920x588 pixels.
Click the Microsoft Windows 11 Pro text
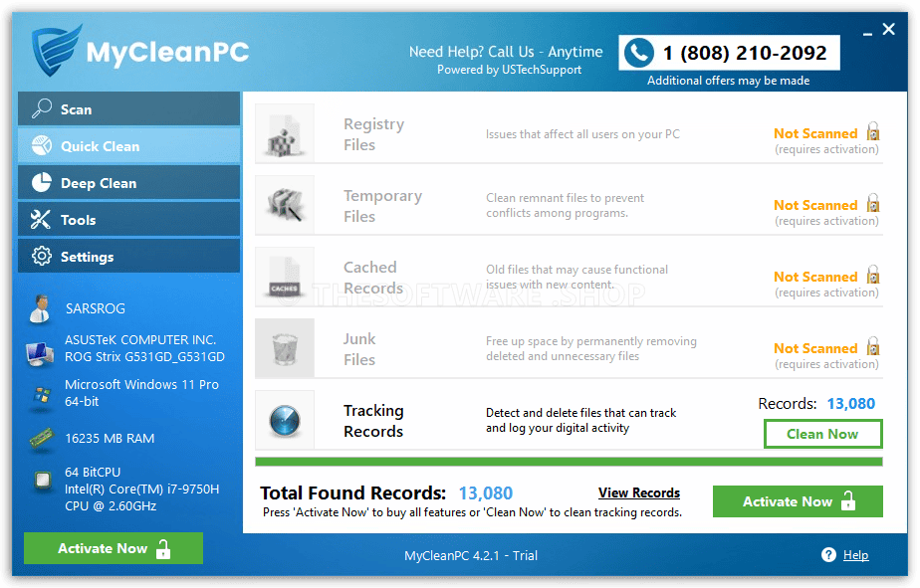[x=141, y=393]
